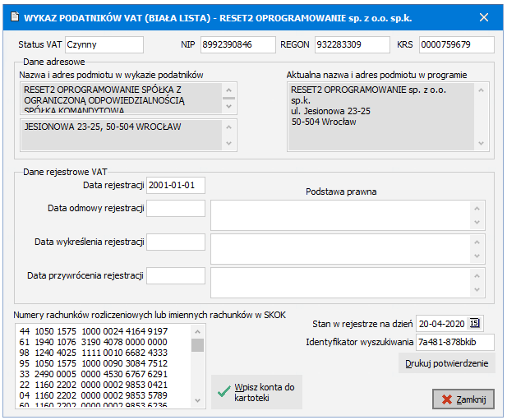Click the RESET2 OPROGRAMOWANIE SPÓŁKA Z name text

(x=103, y=90)
